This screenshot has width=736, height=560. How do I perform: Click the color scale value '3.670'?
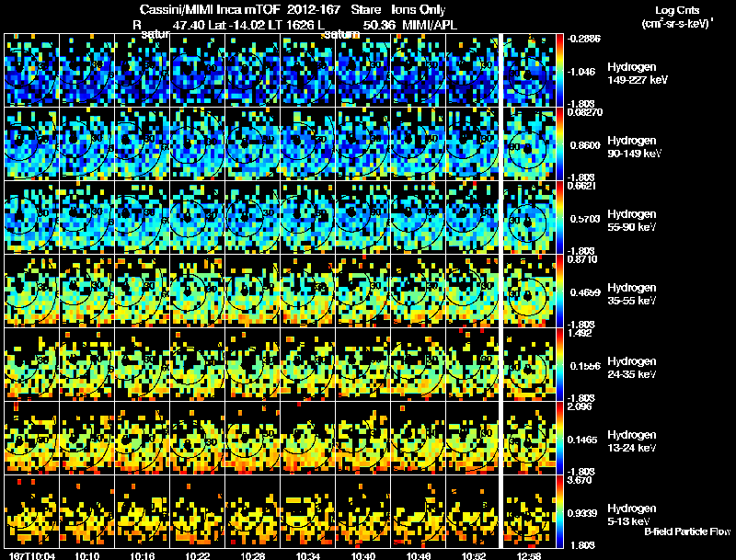[x=580, y=481]
